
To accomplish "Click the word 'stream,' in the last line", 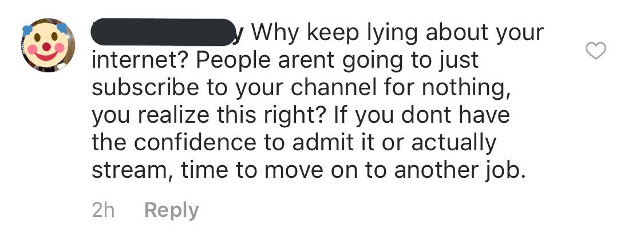I will (x=132, y=170).
